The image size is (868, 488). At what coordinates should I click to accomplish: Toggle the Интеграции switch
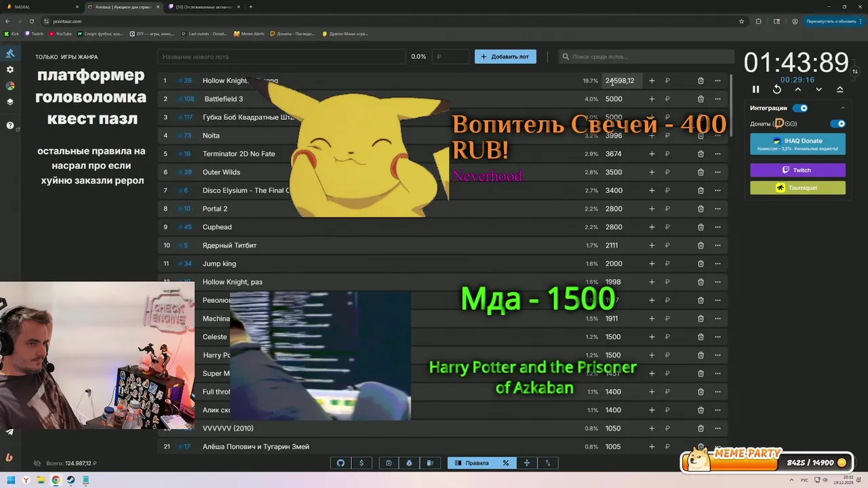coord(800,108)
